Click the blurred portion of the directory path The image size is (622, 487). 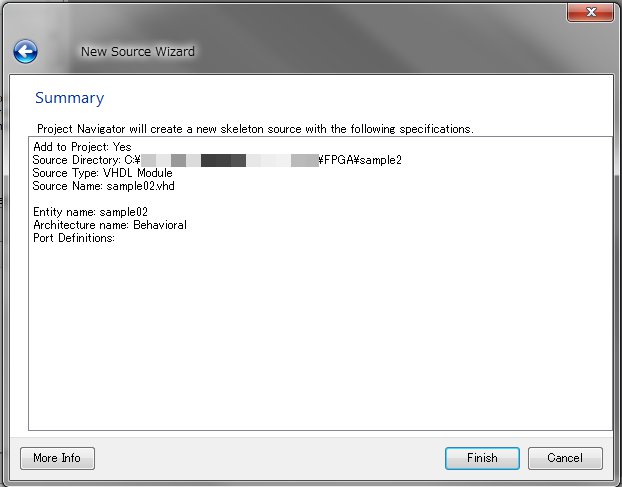230,160
